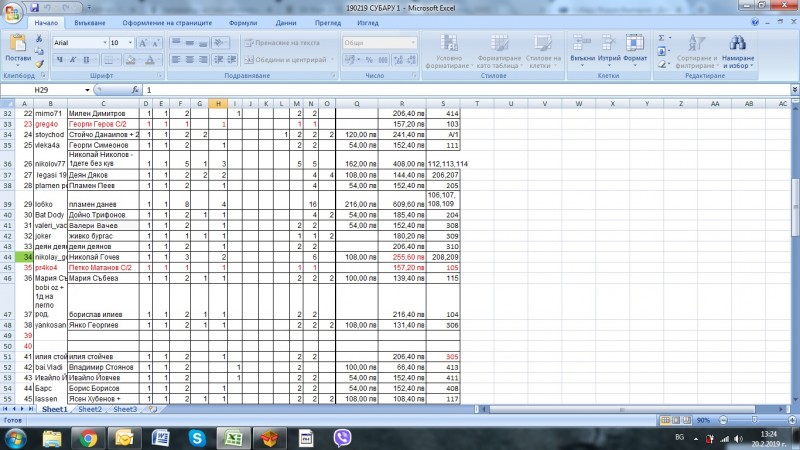Viewport: 800px width, 450px height.
Task: Apply the font color A
Action: [150, 60]
